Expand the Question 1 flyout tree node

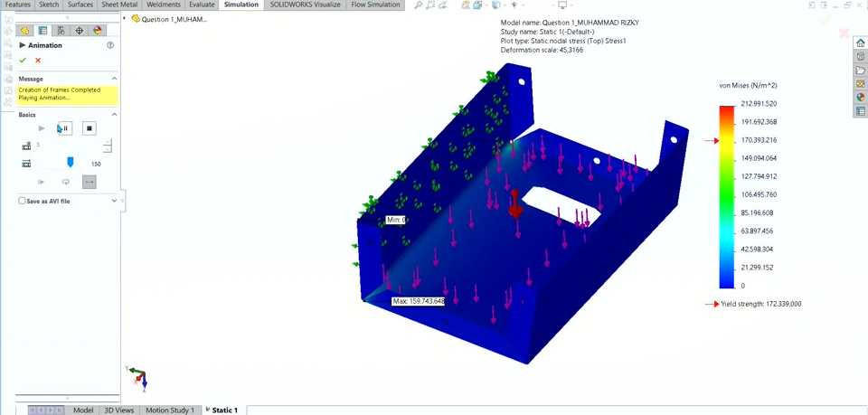[125, 18]
